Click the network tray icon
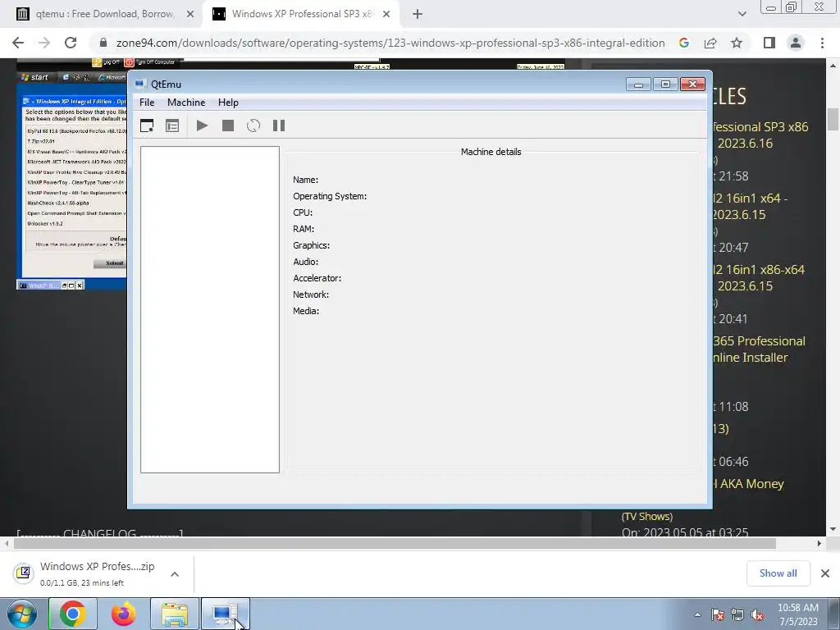Image resolution: width=840 pixels, height=630 pixels. (x=737, y=614)
